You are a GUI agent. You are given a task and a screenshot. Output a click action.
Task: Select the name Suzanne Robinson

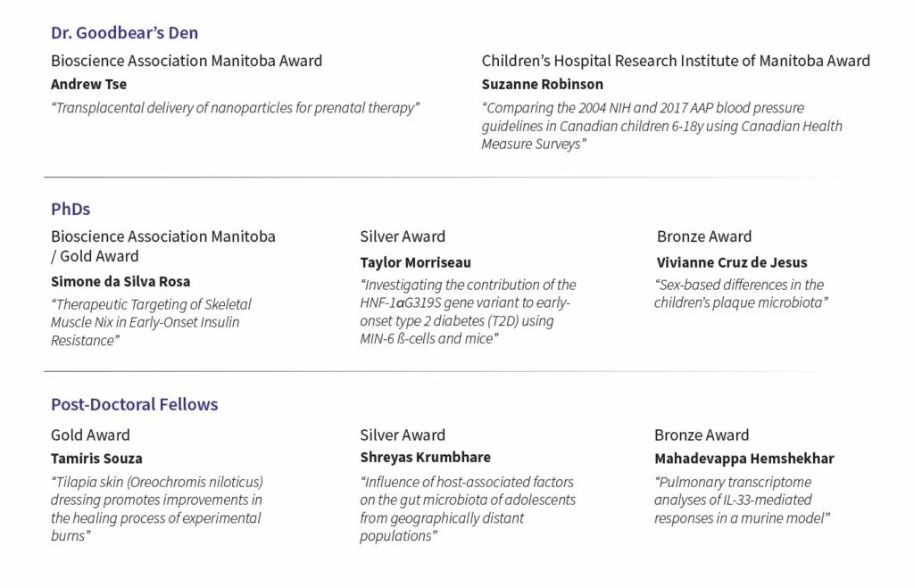point(542,85)
